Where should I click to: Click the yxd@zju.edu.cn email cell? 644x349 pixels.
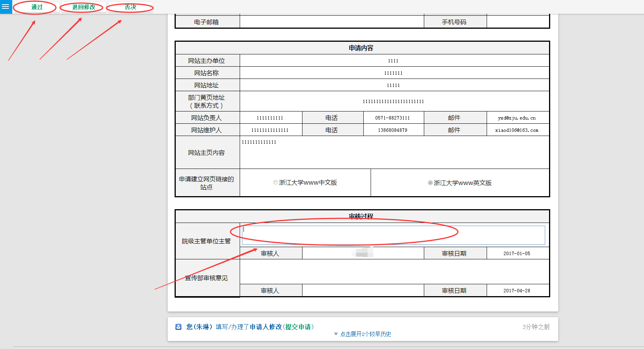coord(517,118)
